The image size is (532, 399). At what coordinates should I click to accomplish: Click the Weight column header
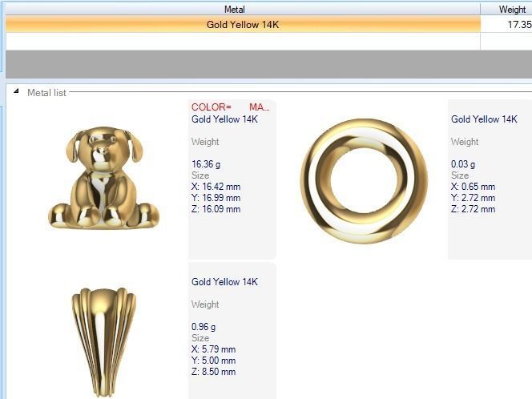point(507,10)
